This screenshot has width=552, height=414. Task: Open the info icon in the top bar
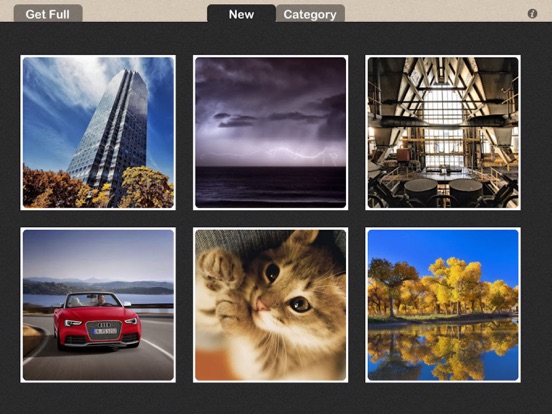point(532,14)
